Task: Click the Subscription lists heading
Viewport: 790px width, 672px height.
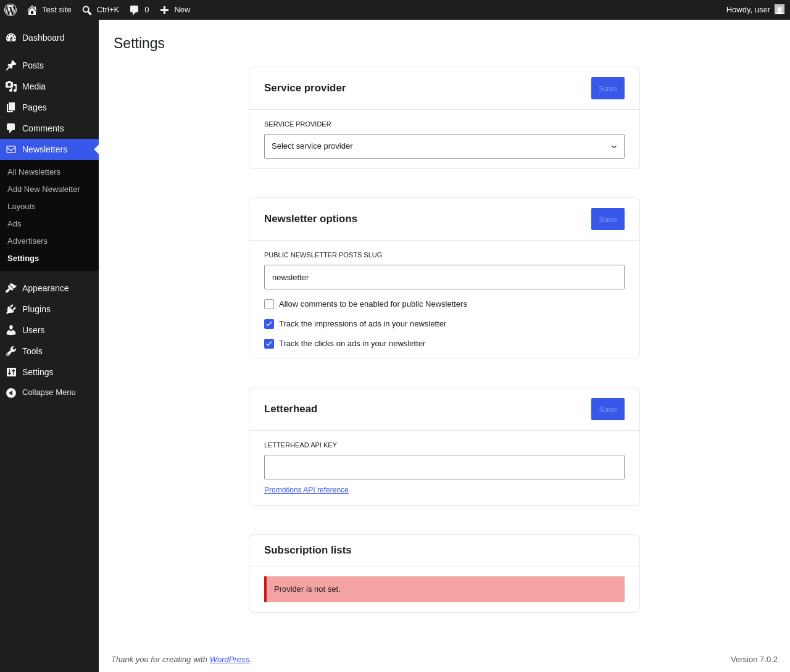Action: tap(308, 550)
